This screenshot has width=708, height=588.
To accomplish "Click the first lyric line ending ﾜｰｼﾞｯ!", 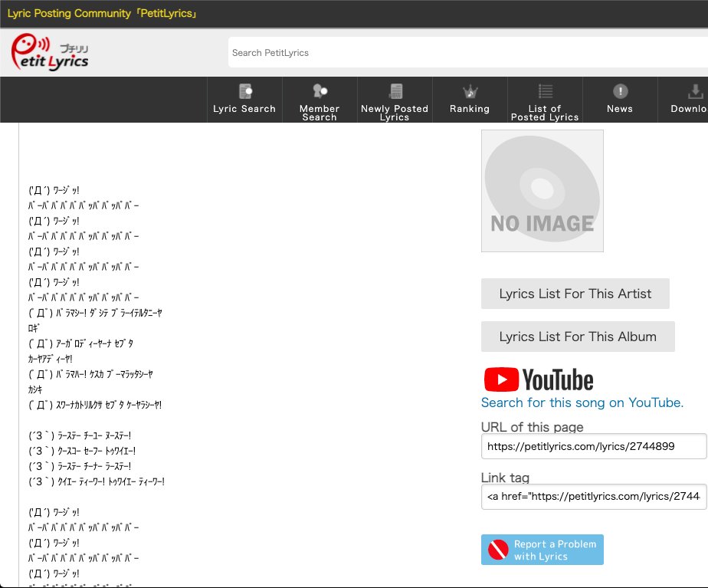I will (54, 191).
